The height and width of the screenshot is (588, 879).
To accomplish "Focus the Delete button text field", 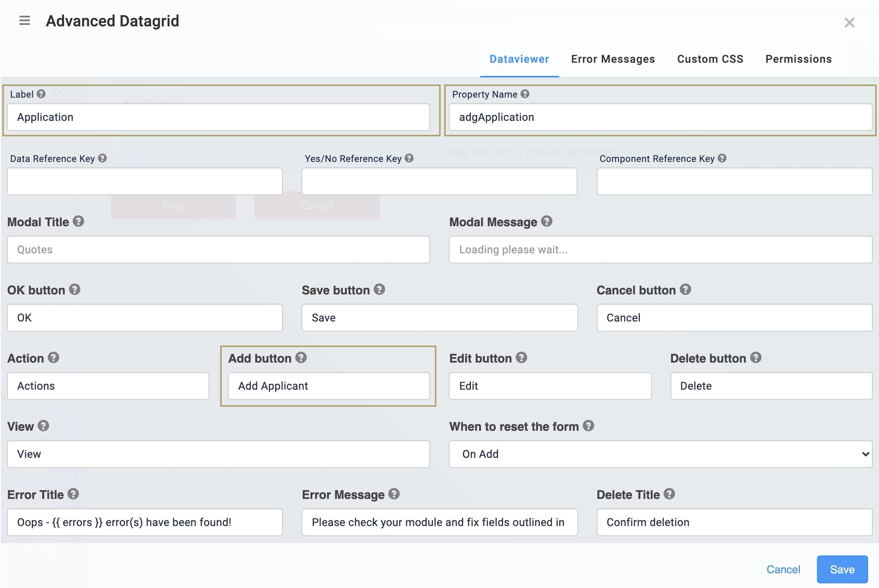I will tap(771, 386).
